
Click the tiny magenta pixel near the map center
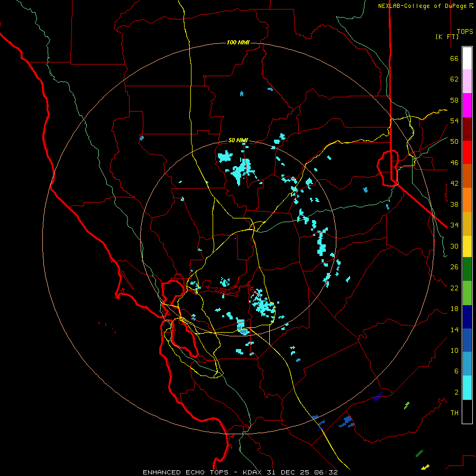pyautogui.click(x=235, y=239)
